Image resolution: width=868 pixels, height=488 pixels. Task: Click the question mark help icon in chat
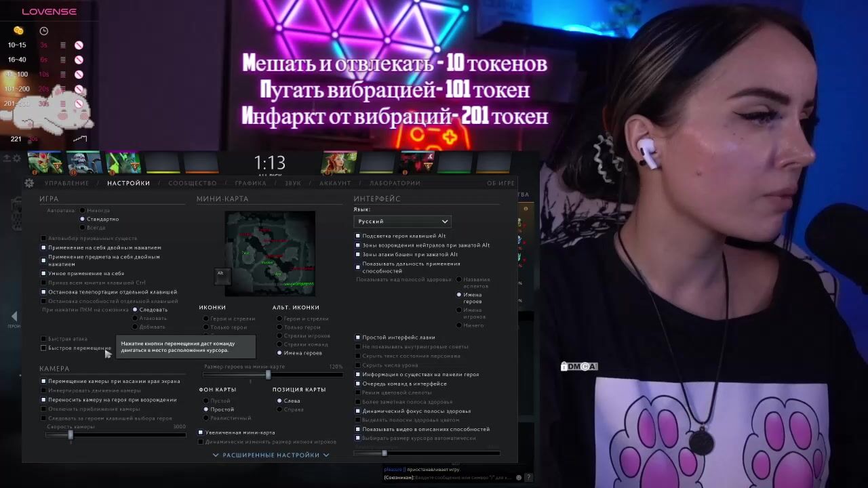(x=529, y=478)
